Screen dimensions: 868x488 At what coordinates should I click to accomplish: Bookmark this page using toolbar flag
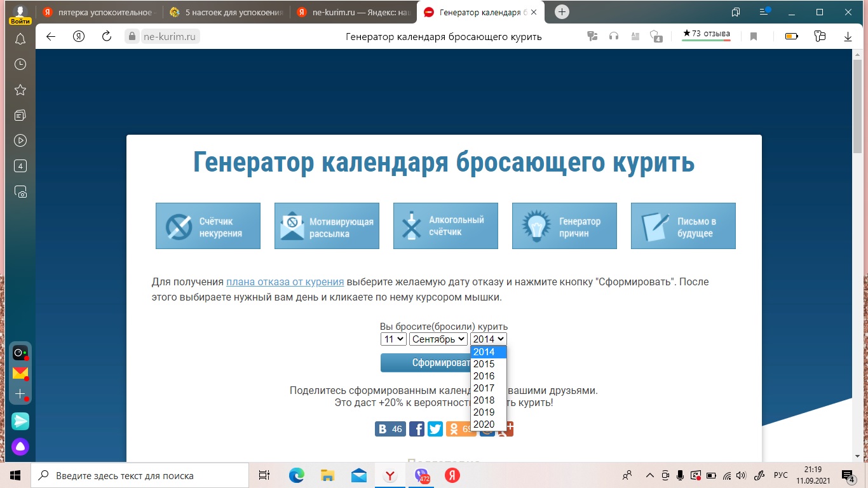coord(754,36)
